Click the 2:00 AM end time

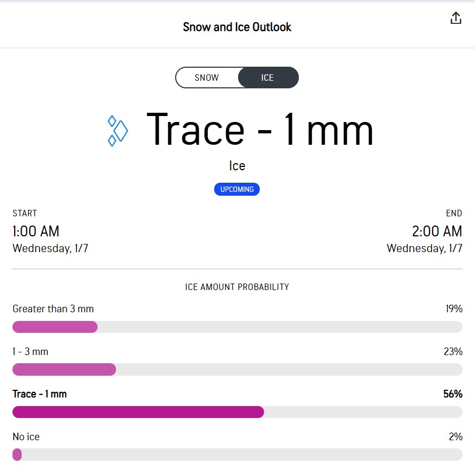point(437,231)
